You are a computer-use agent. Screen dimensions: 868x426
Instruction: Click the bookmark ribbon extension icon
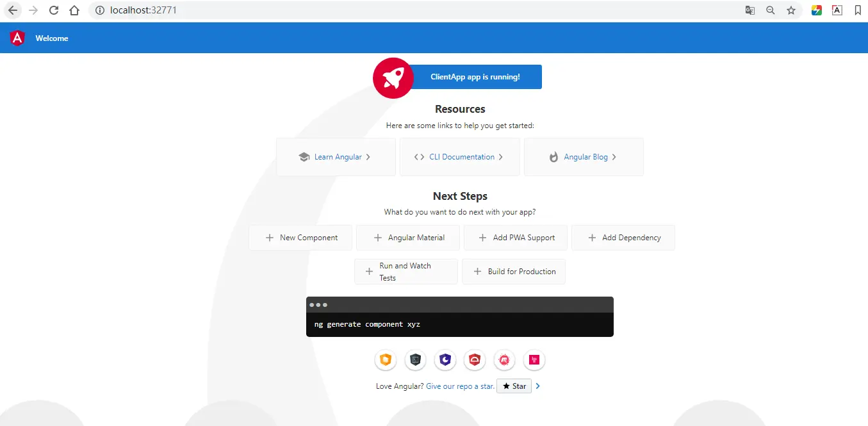(x=858, y=10)
